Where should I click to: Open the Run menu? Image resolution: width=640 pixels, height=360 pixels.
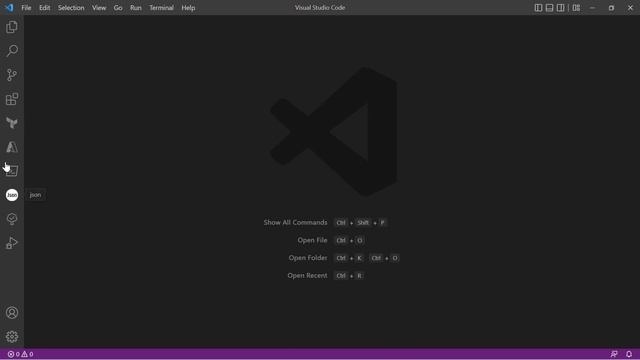point(136,8)
